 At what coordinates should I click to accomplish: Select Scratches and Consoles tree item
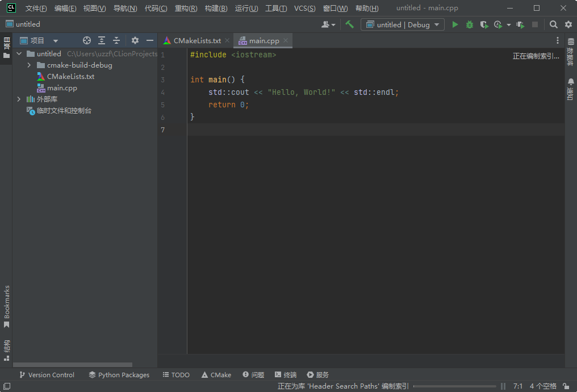coord(59,110)
